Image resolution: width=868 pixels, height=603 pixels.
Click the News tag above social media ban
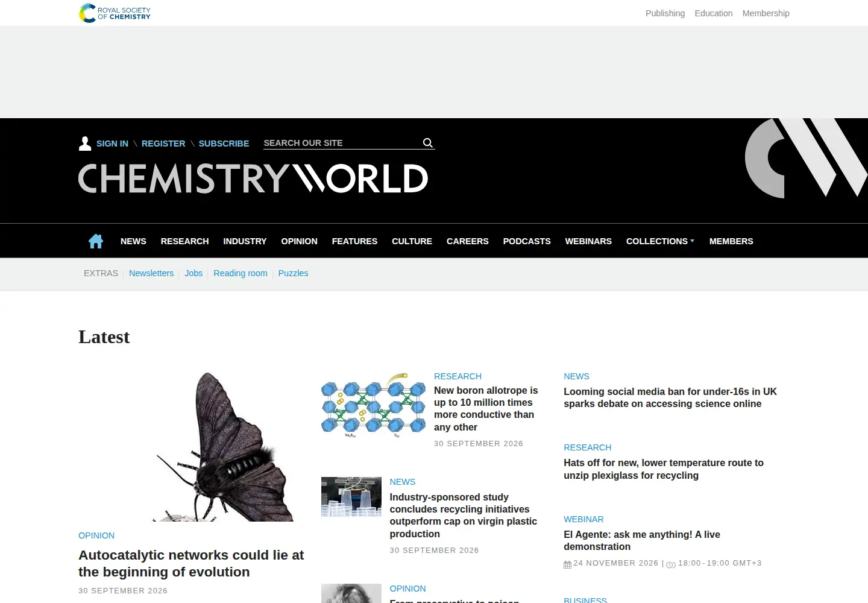click(576, 376)
